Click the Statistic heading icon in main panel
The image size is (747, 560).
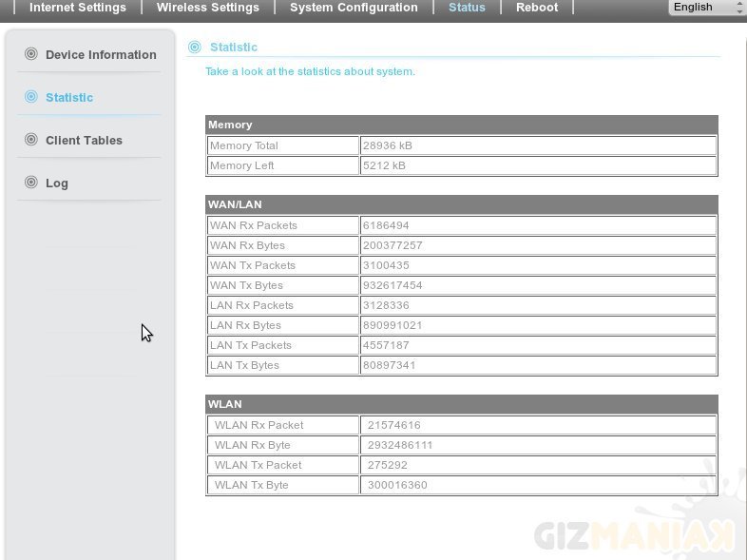[x=195, y=47]
